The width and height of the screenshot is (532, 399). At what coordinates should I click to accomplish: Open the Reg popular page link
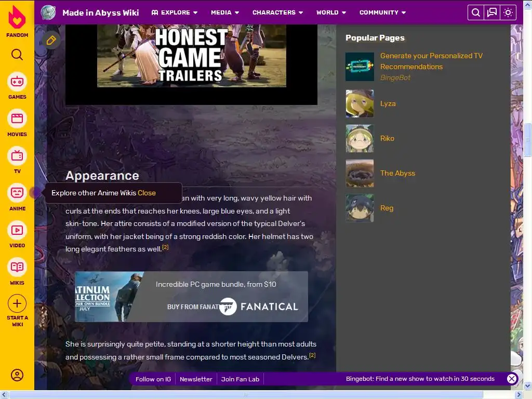[x=387, y=208]
